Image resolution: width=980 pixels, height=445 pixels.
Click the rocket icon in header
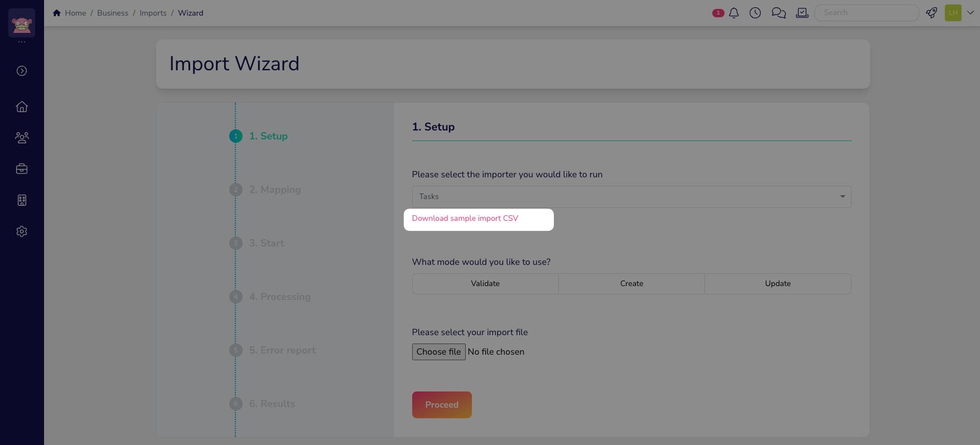(x=931, y=13)
